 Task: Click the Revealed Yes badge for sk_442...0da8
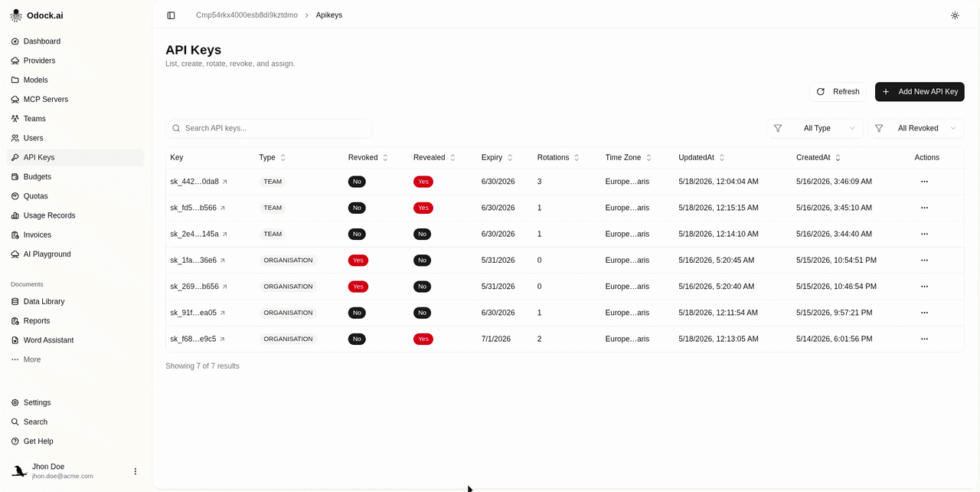point(423,182)
